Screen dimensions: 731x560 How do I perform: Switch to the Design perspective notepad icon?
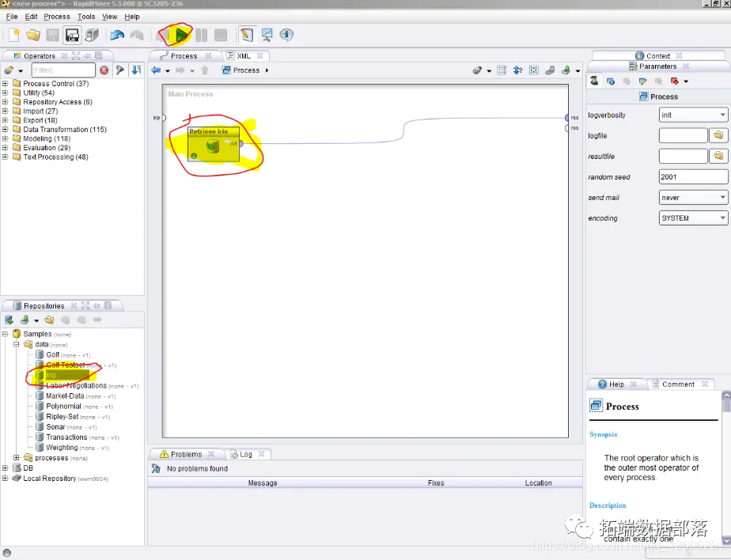click(247, 35)
